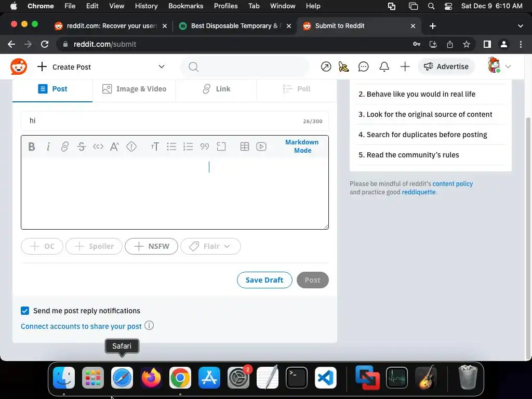Switch to Image & Video tab
Viewport: 532px width, 399px height.
(134, 89)
